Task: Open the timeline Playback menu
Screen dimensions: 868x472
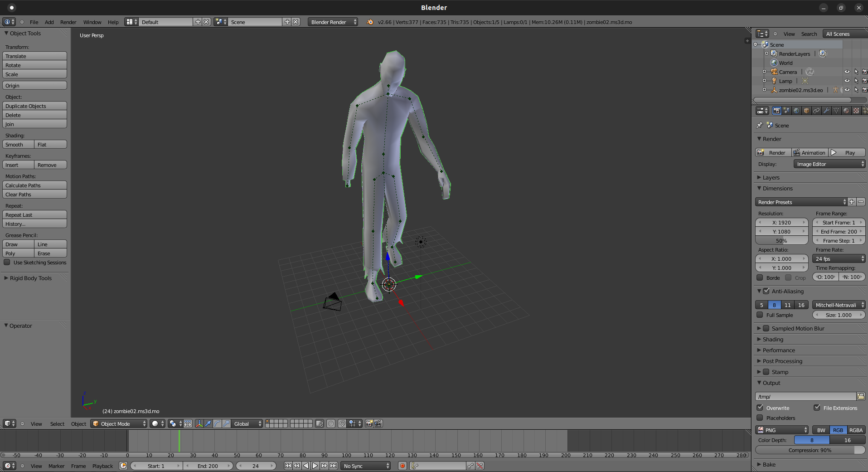Action: tap(102, 466)
